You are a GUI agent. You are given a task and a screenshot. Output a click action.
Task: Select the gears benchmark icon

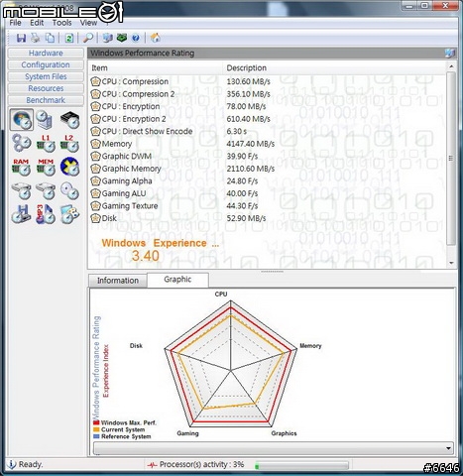click(22, 144)
